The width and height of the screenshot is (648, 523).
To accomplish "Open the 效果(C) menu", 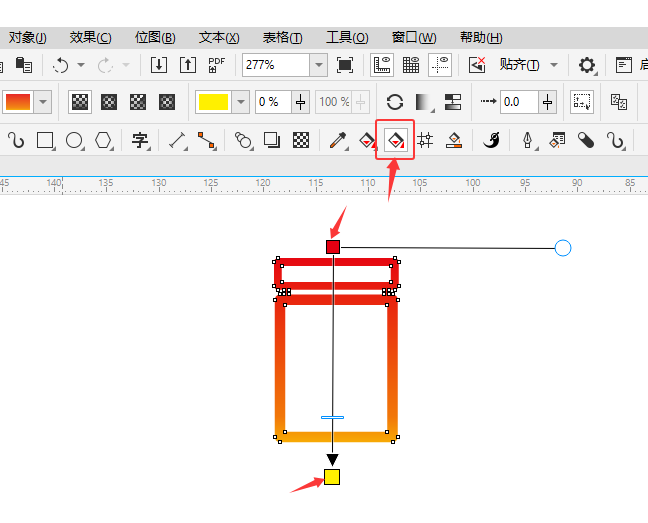I will (x=91, y=38).
